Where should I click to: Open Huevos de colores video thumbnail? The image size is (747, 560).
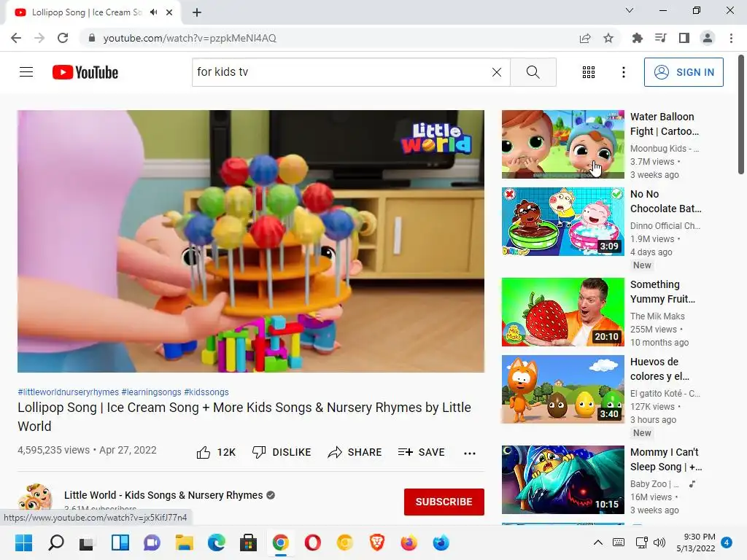click(x=562, y=389)
